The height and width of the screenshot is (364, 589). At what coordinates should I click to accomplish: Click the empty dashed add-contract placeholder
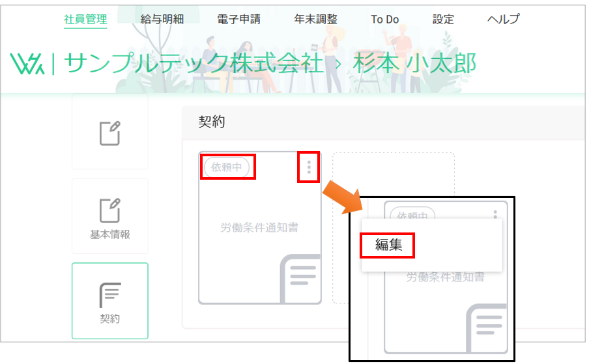394,174
